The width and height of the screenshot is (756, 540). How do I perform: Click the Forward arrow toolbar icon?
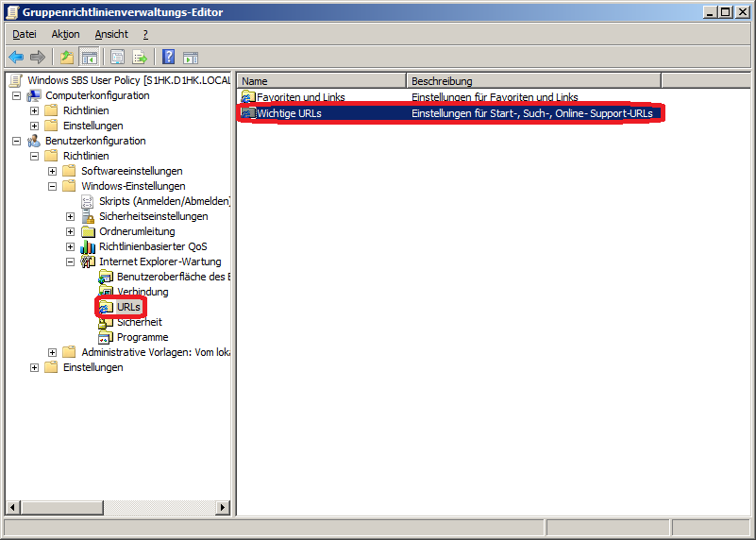(x=38, y=57)
